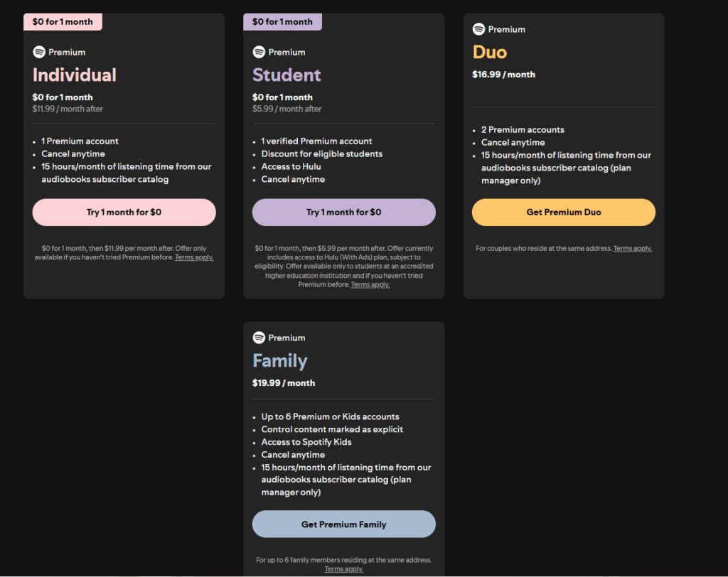Viewport: 728px width, 577px height.
Task: Select the Duo plan heading
Action: point(490,52)
